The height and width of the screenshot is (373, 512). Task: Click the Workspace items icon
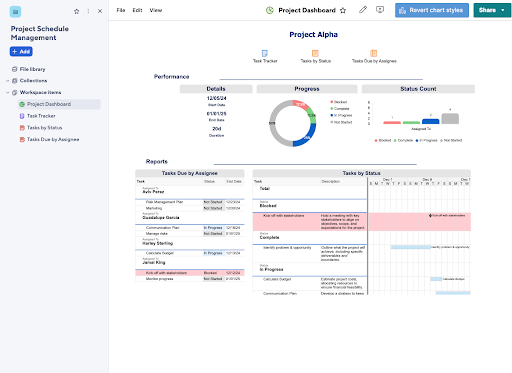coord(15,92)
